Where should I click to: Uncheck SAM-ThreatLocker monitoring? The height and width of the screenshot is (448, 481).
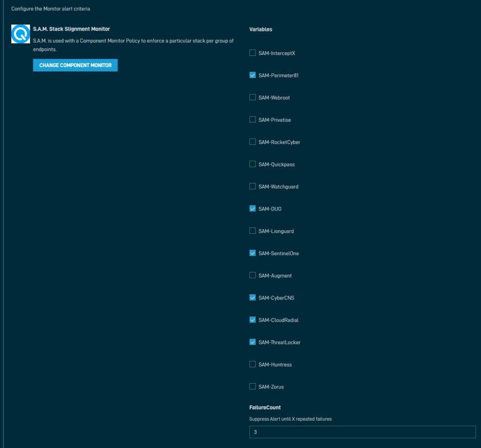pyautogui.click(x=252, y=342)
